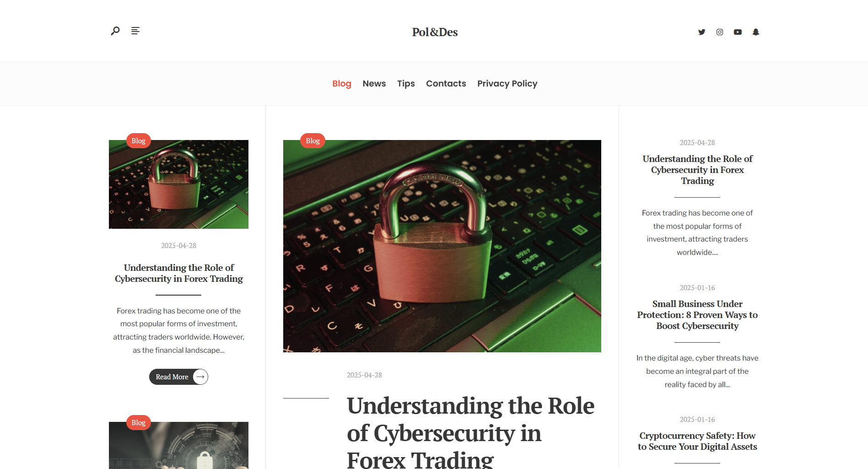Open the hamburger menu icon

coord(135,31)
